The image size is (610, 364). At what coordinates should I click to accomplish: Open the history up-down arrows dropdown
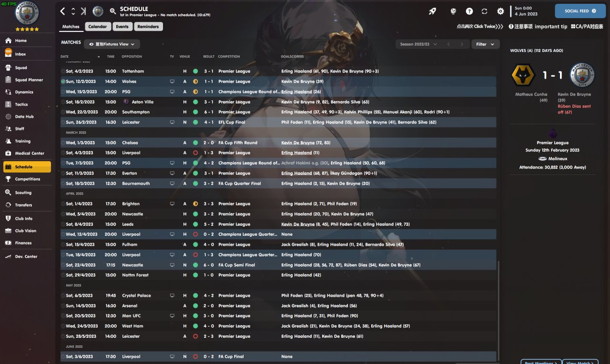click(73, 11)
